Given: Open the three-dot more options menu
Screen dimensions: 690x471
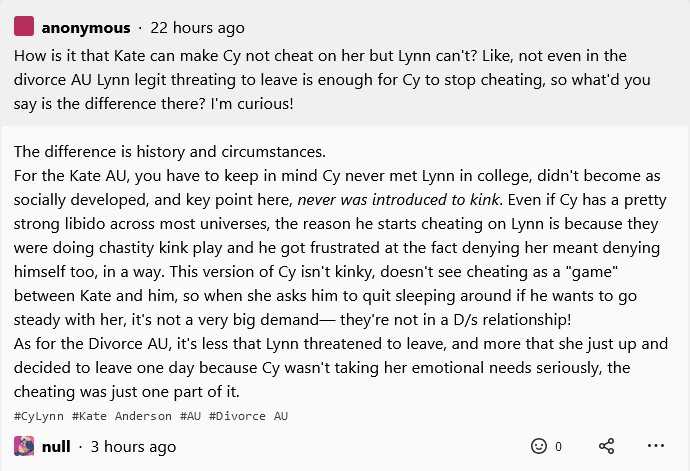Looking at the screenshot, I should 656,446.
